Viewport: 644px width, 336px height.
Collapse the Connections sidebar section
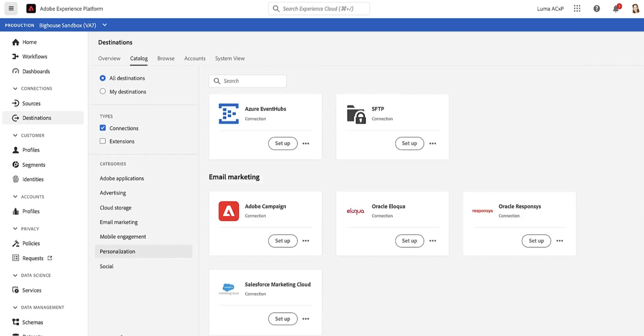coord(15,88)
